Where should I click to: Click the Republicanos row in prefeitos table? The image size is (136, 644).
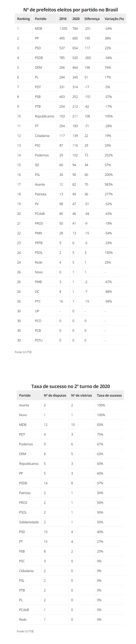click(x=70, y=116)
